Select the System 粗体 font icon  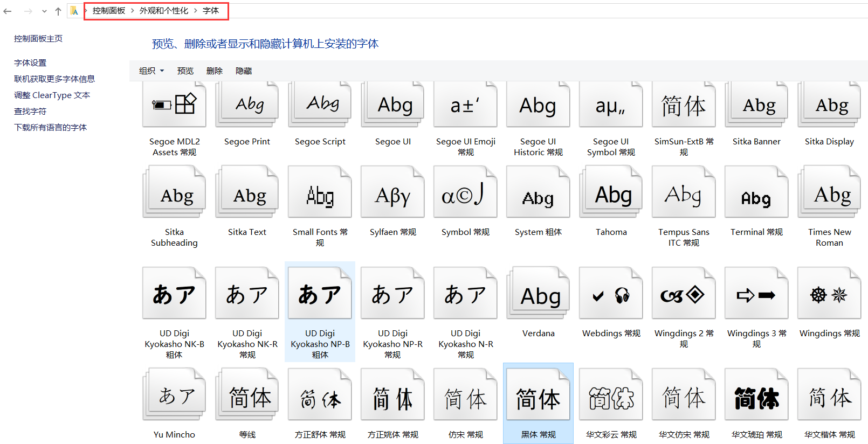click(538, 192)
